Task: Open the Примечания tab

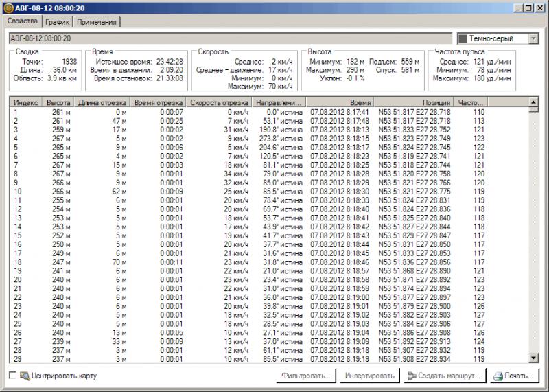Action: 97,22
